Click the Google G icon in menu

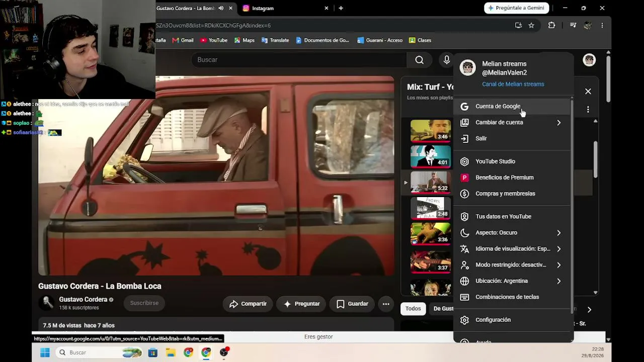[x=464, y=106]
